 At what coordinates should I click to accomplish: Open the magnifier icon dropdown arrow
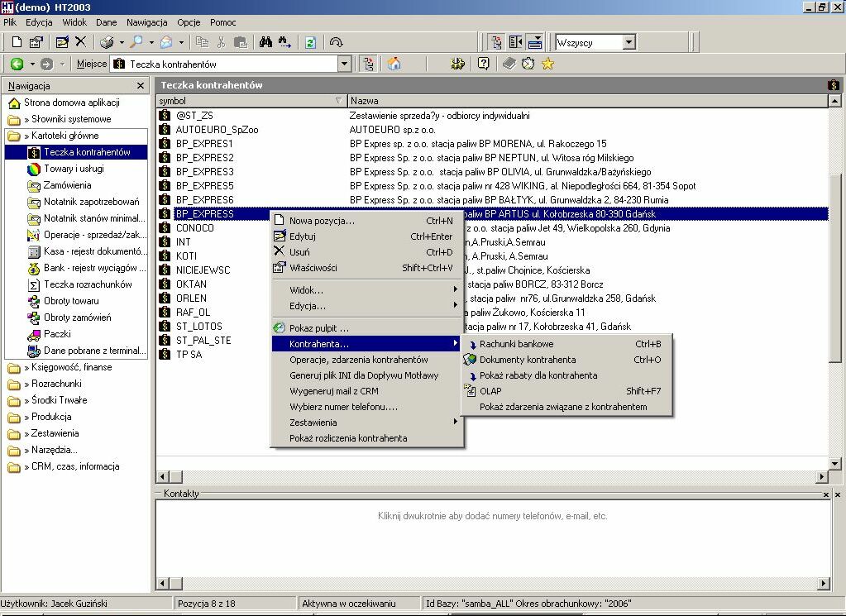tap(151, 42)
